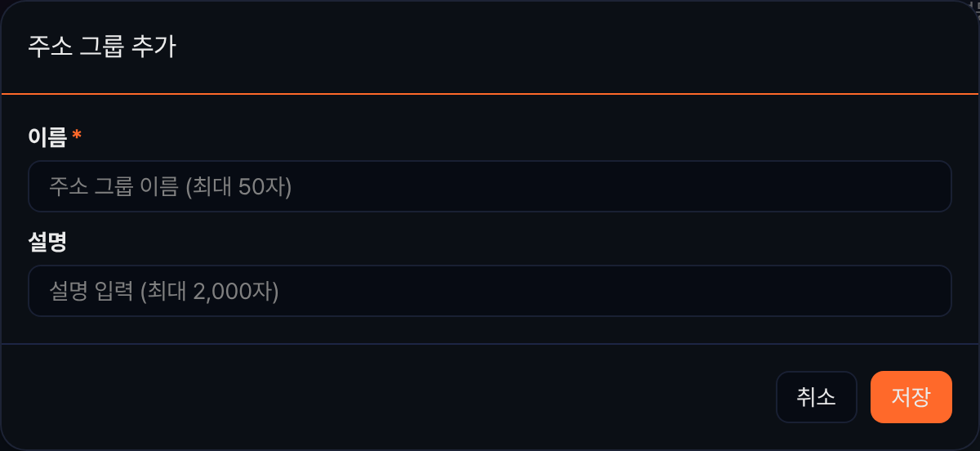Click the orange button right of 취소
980x451 pixels.
point(911,397)
